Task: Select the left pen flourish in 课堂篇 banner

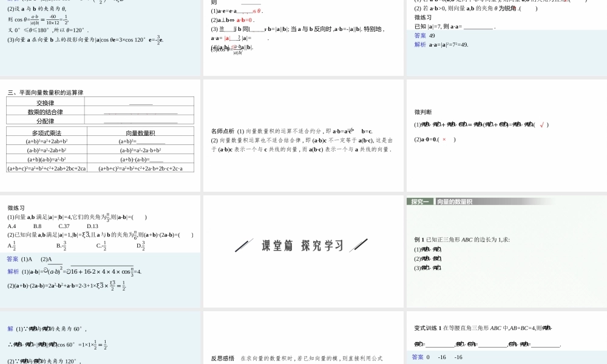Action: point(245,246)
